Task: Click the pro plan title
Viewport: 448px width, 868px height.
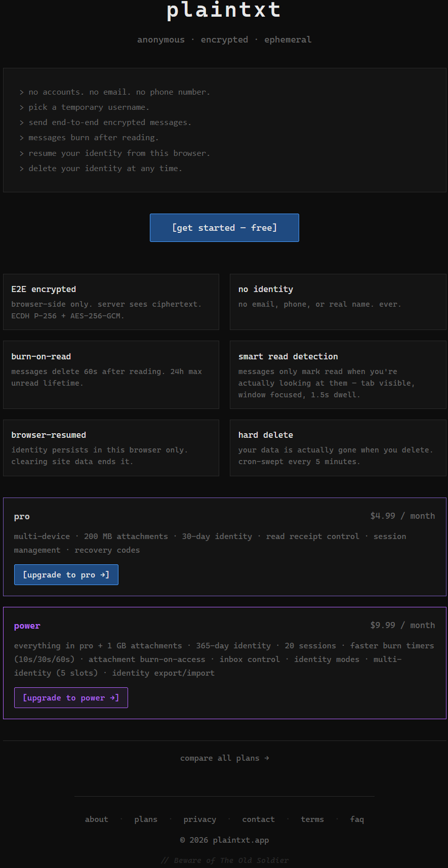Action: [x=22, y=516]
